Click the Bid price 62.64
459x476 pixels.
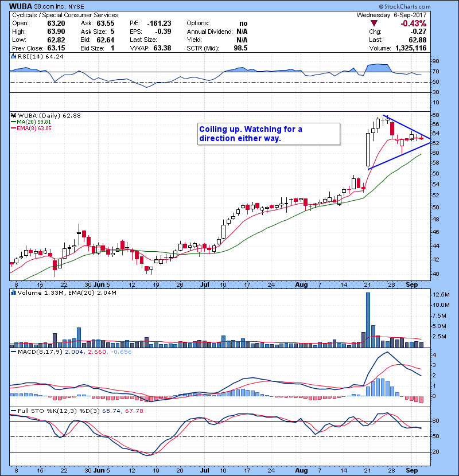(106, 40)
